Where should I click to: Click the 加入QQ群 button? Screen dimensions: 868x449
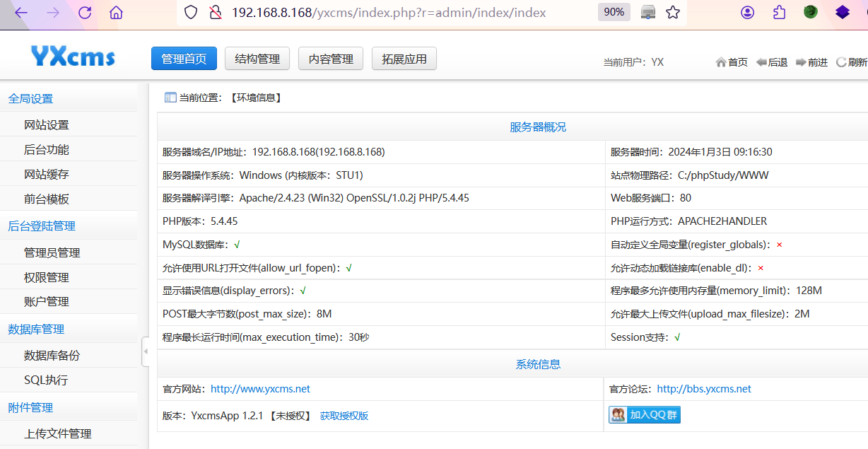[645, 415]
